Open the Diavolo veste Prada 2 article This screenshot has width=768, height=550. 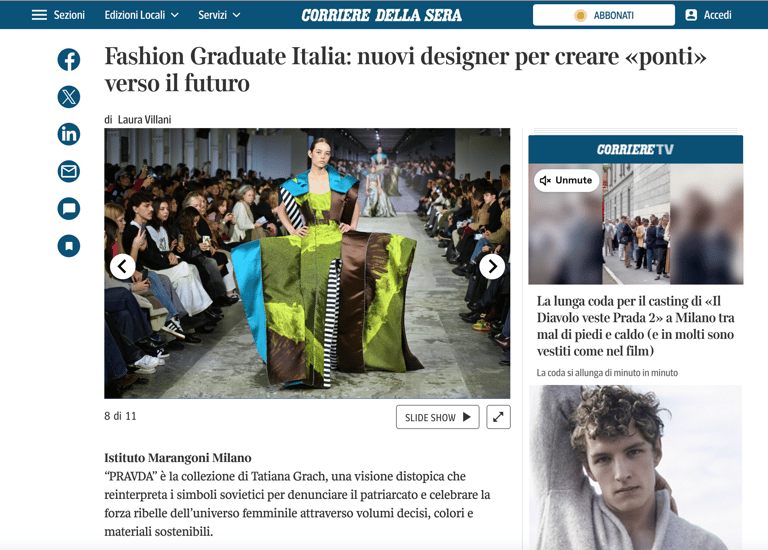point(635,326)
